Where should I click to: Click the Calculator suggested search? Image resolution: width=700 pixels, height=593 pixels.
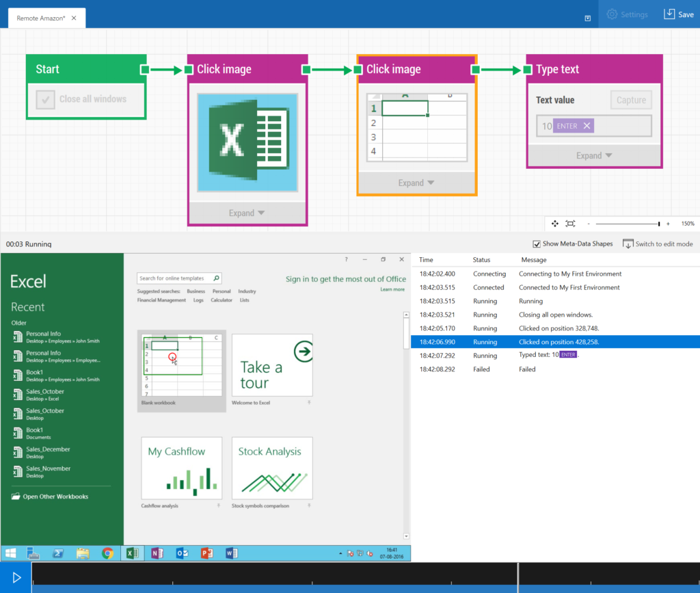(221, 300)
